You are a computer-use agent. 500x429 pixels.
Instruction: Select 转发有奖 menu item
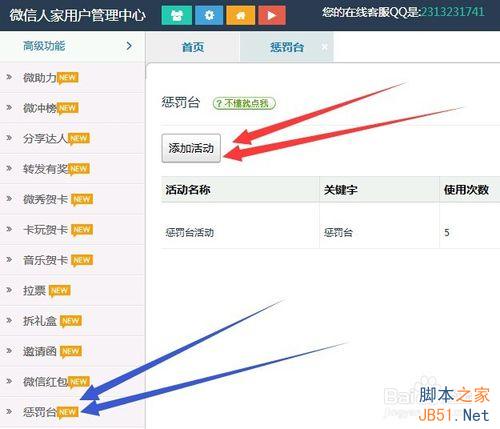(72, 169)
